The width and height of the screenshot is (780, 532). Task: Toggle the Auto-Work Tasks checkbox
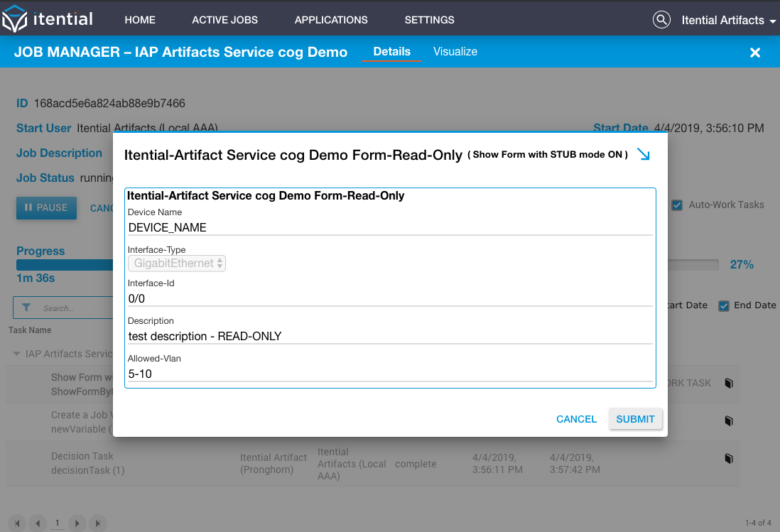[x=677, y=205]
